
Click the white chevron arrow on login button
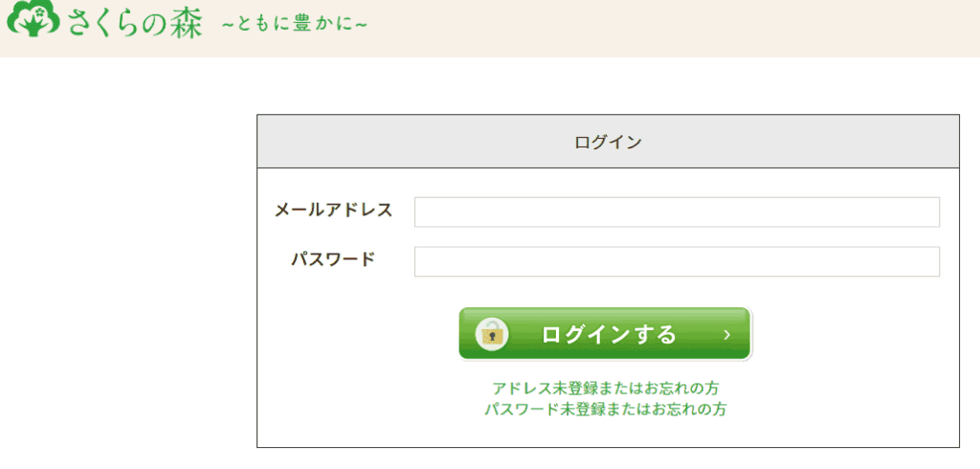tap(727, 335)
